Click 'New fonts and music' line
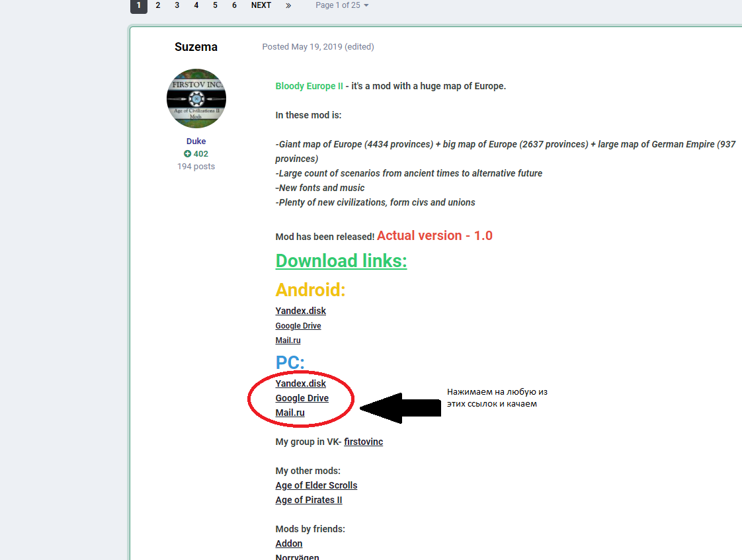The image size is (742, 560). click(x=320, y=188)
